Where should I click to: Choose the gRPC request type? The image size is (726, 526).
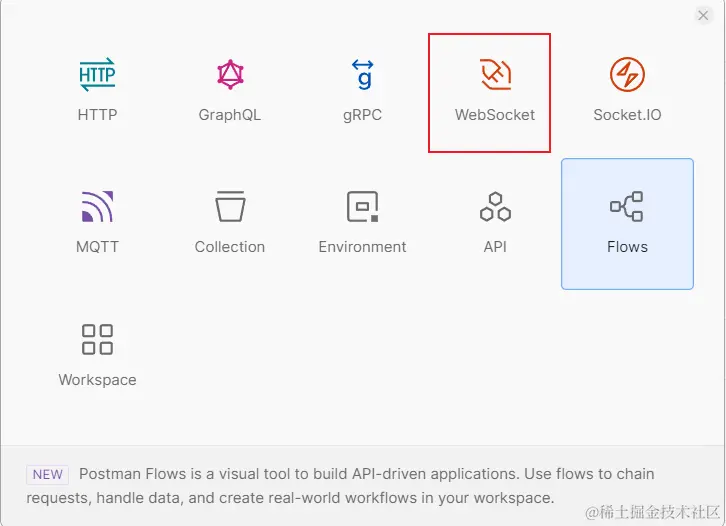363,90
